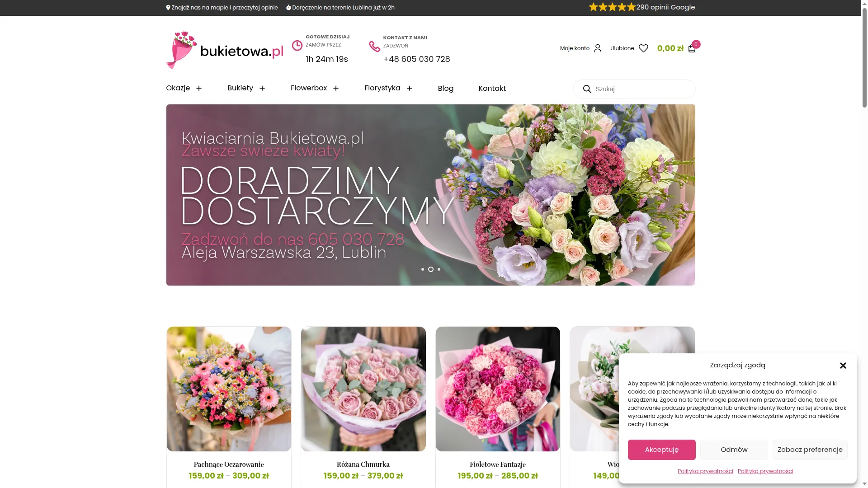
Task: Open account via the user profile icon
Action: tap(598, 48)
